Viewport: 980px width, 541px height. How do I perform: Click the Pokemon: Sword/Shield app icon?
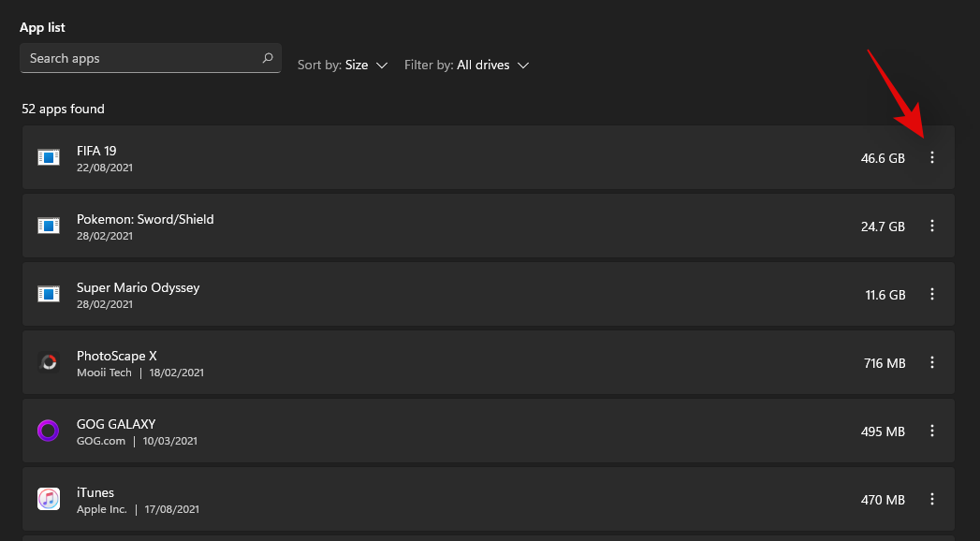(49, 227)
